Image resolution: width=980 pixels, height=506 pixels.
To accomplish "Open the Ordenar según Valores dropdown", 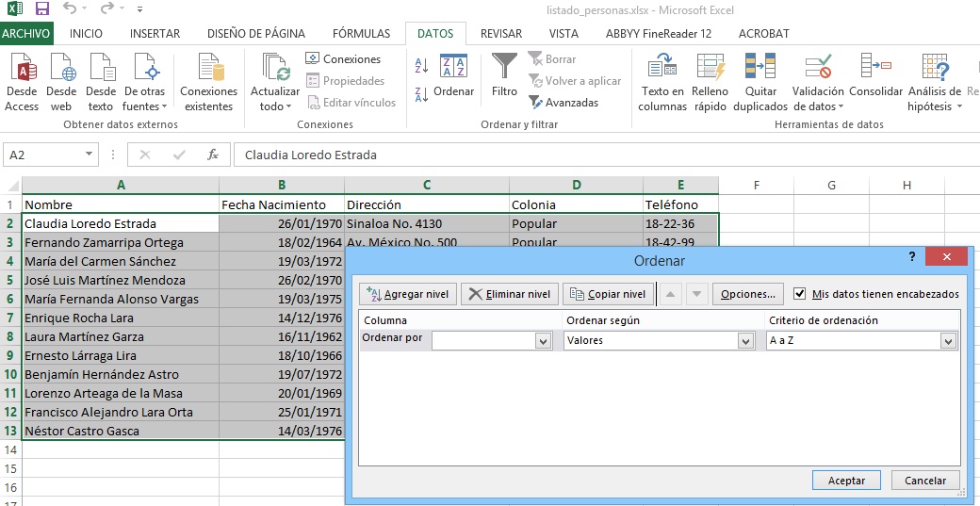I will [x=744, y=341].
